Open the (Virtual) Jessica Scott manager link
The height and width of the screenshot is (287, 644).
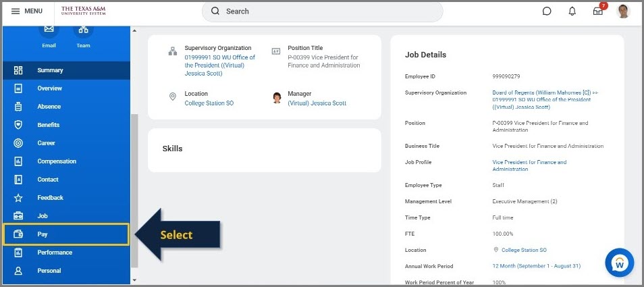[x=317, y=103]
